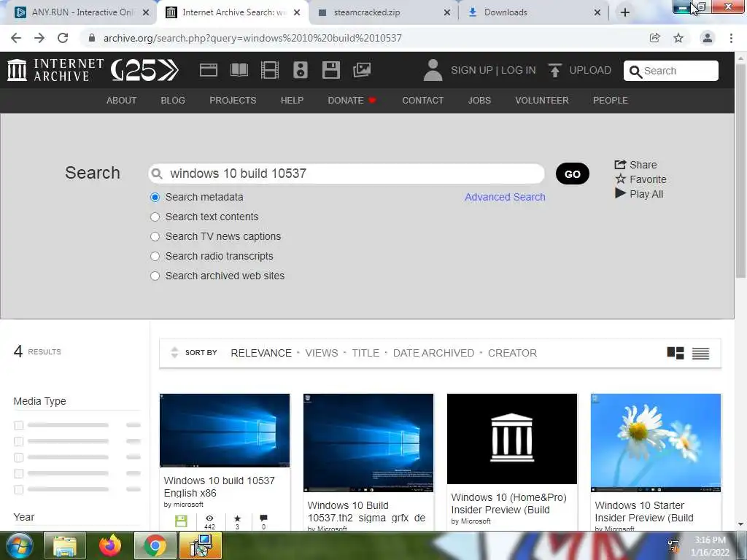Open the Wayback Machine web icon
The width and height of the screenshot is (747, 560).
(x=208, y=70)
